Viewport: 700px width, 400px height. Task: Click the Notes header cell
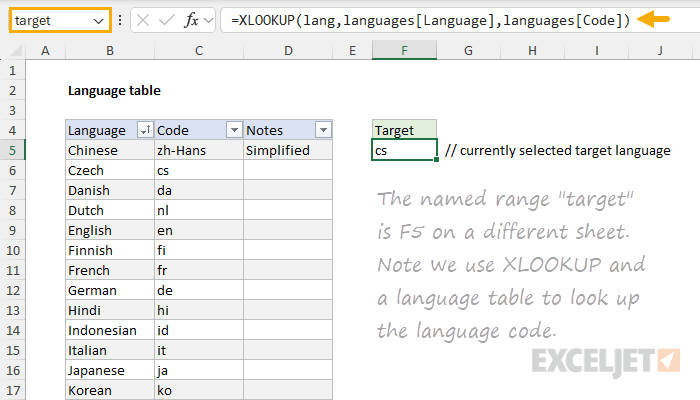pos(288,130)
